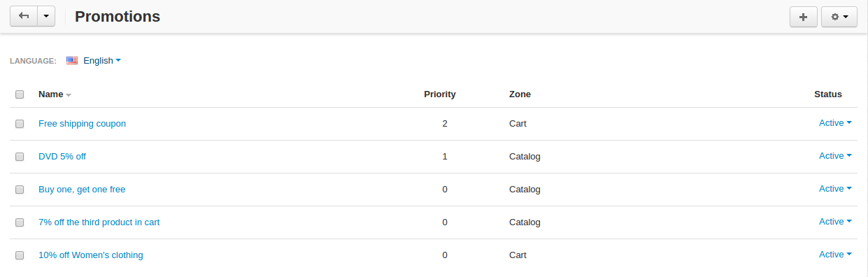Open the 10% off Women's clothing link
This screenshot has width=868, height=277.
(x=90, y=255)
